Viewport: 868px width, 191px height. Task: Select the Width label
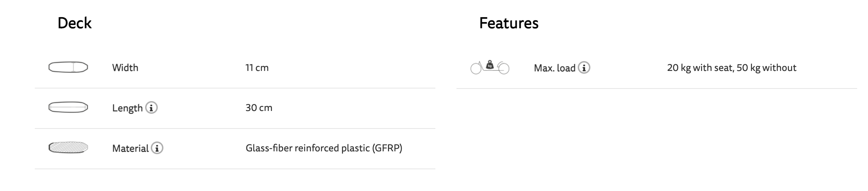click(125, 67)
